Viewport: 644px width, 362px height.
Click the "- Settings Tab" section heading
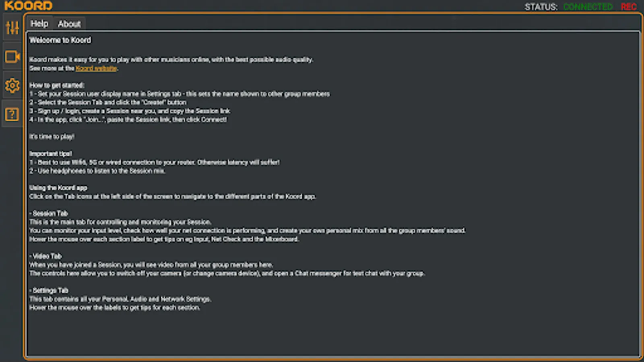49,290
